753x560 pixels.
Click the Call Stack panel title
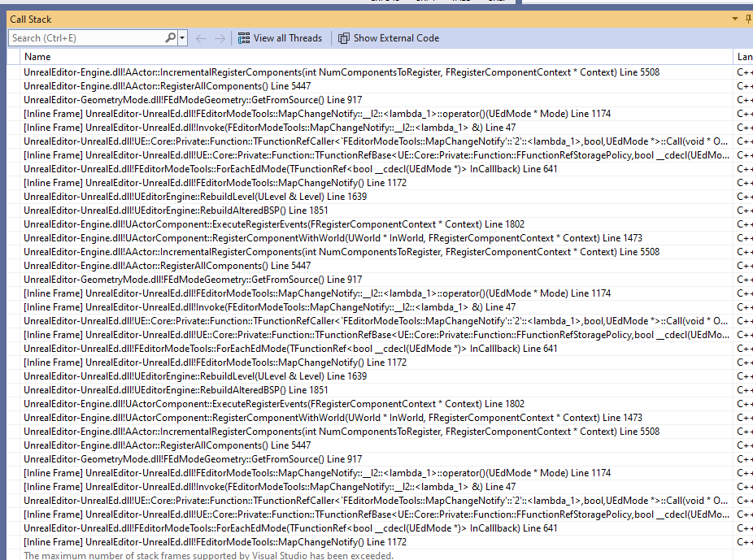point(31,20)
